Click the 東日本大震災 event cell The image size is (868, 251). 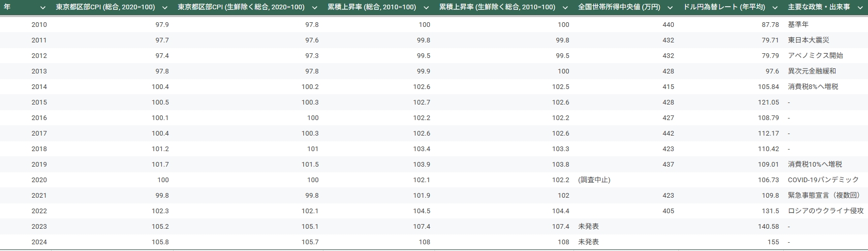808,40
